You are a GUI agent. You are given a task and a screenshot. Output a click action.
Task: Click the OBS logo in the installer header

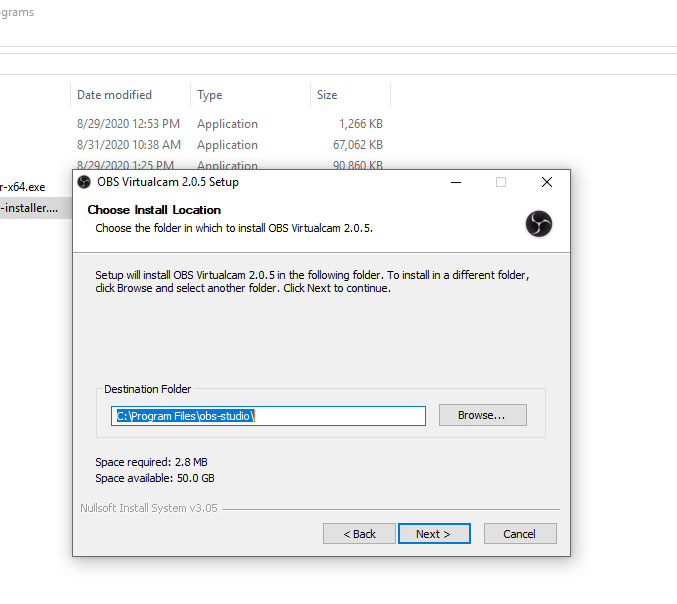[538, 224]
